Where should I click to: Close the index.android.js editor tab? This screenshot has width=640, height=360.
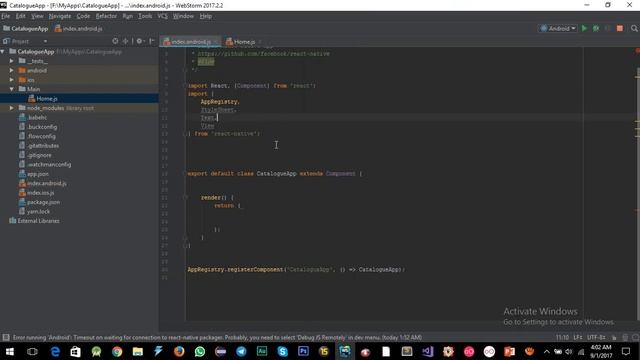[x=216, y=42]
